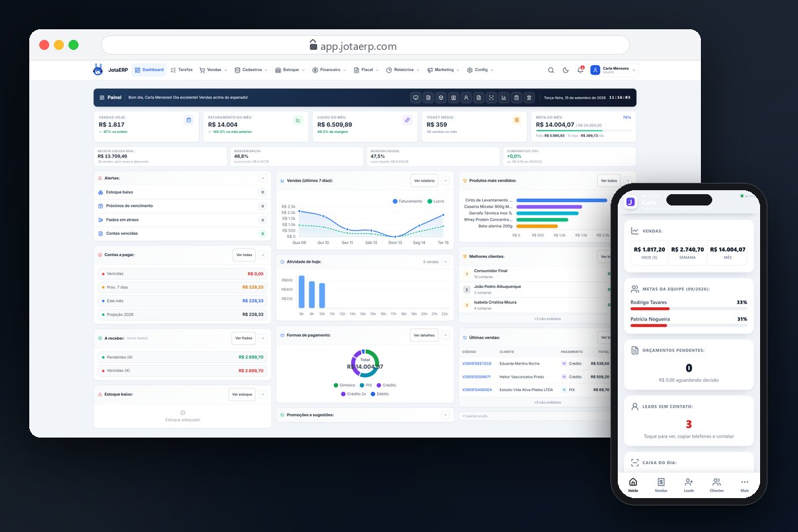Open notifications bell icon
The height and width of the screenshot is (532, 798).
(x=581, y=70)
